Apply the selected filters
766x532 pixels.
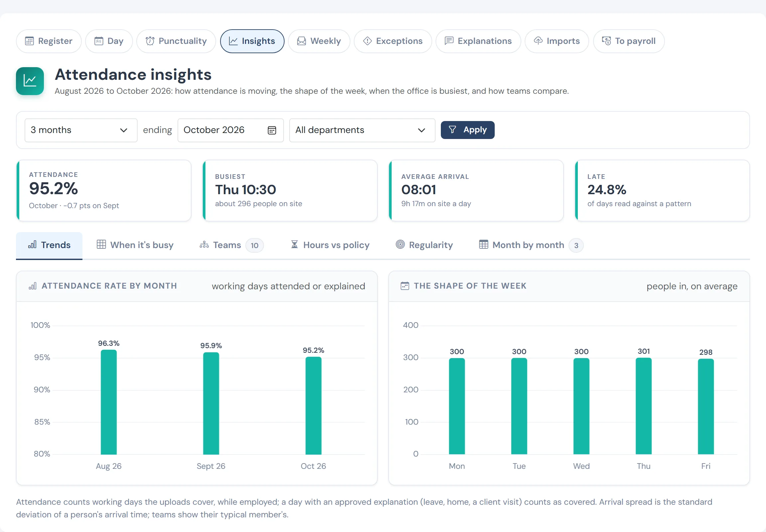pos(467,130)
